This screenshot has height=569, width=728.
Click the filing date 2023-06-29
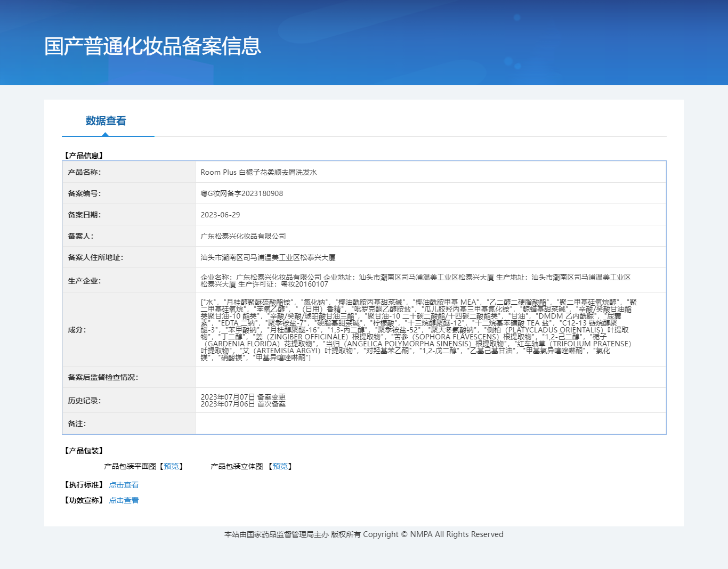coord(220,215)
